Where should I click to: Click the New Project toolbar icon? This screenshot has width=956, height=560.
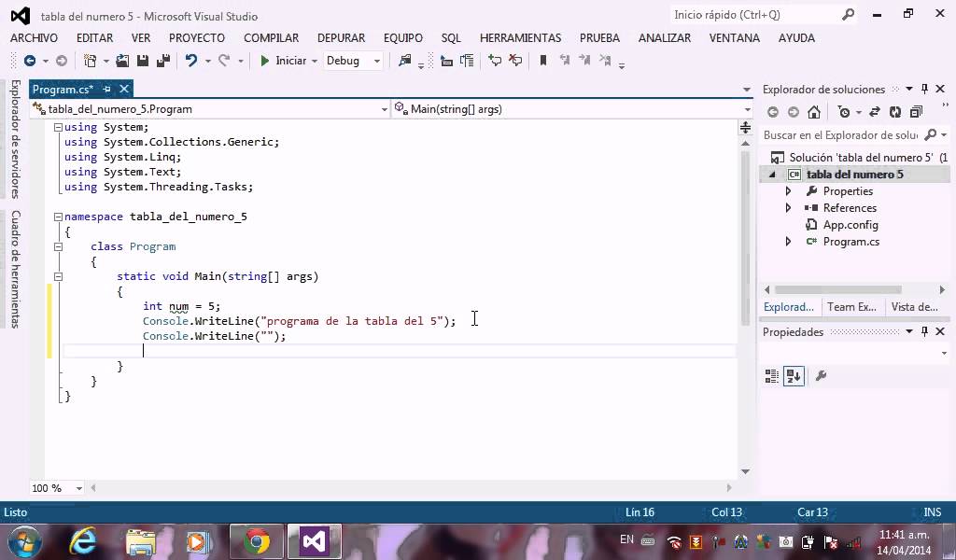click(91, 61)
